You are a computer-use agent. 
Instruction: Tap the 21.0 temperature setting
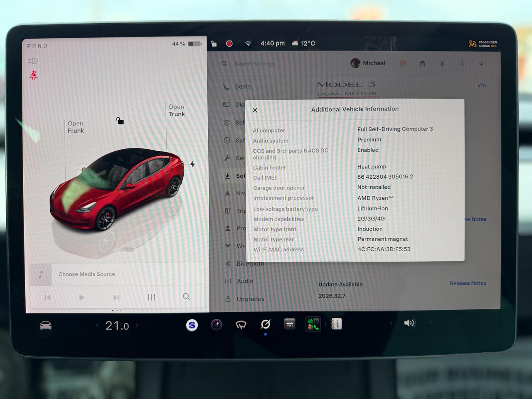(x=117, y=326)
